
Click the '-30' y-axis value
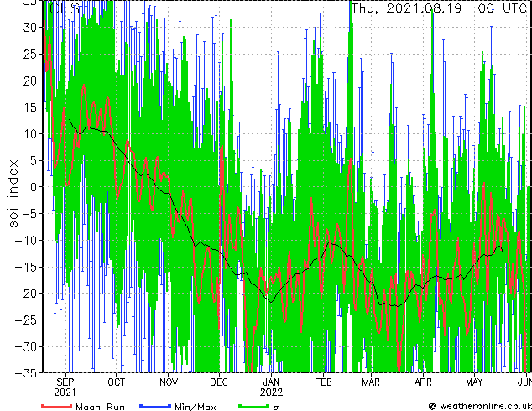point(25,347)
